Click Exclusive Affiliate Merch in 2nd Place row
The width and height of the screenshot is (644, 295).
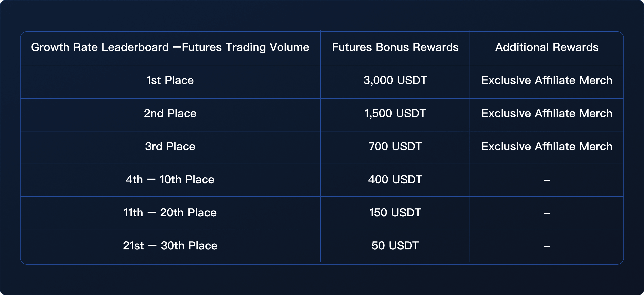pos(547,113)
